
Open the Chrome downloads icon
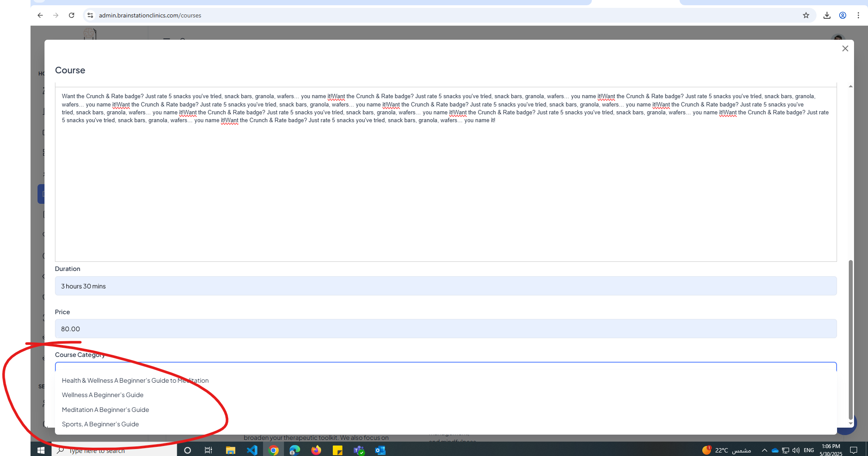pos(827,15)
